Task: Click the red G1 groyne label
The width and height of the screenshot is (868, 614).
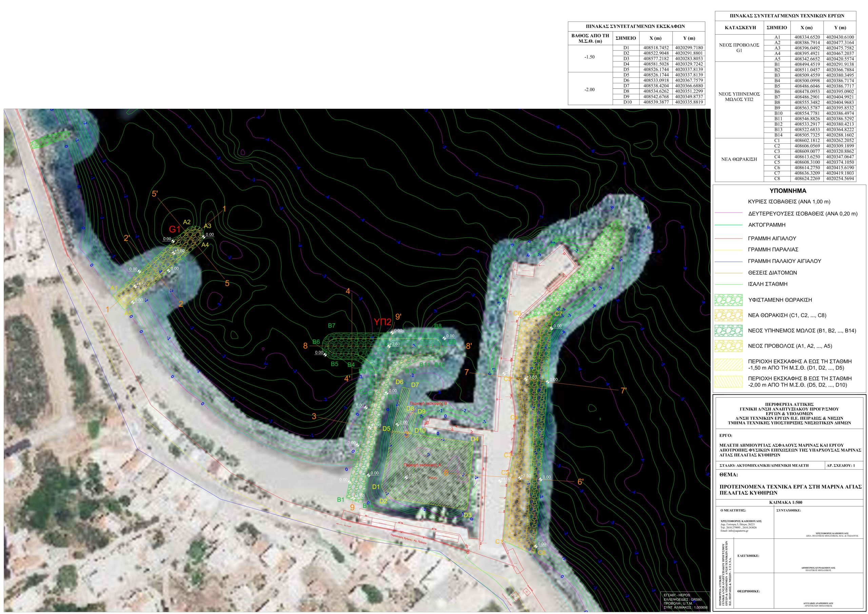Action: [175, 229]
